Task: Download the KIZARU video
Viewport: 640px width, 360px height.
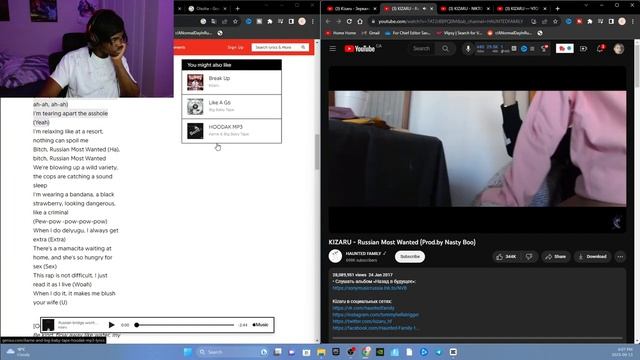Action: pos(592,256)
